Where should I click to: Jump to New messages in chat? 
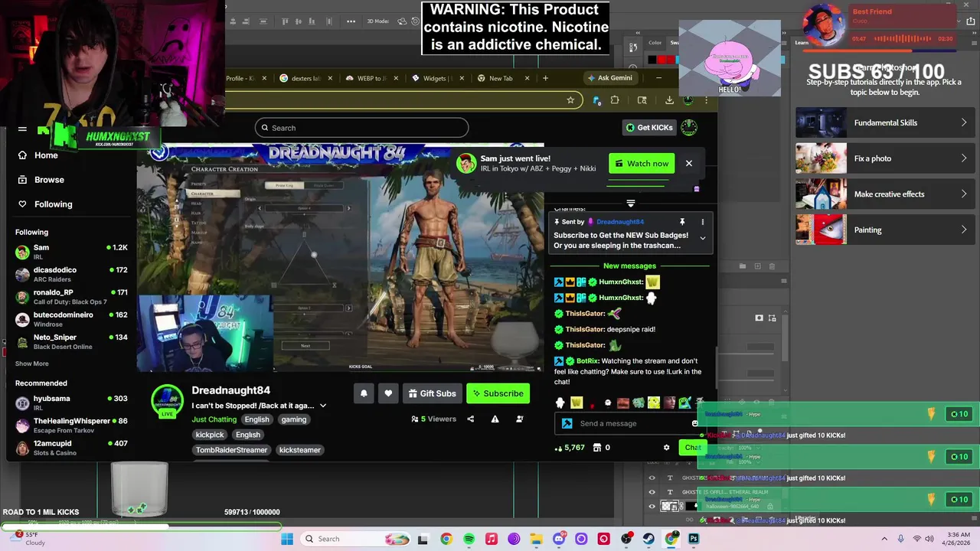[629, 266]
